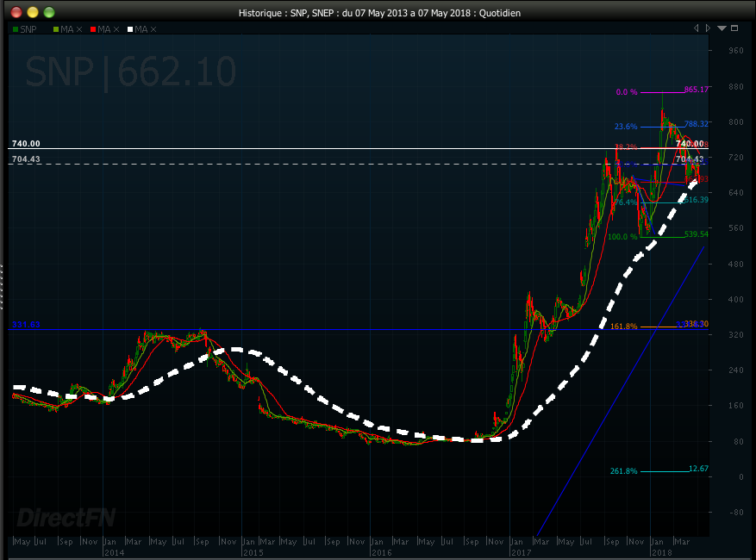Select the teal 261.8% Fibonacci label

pos(624,471)
